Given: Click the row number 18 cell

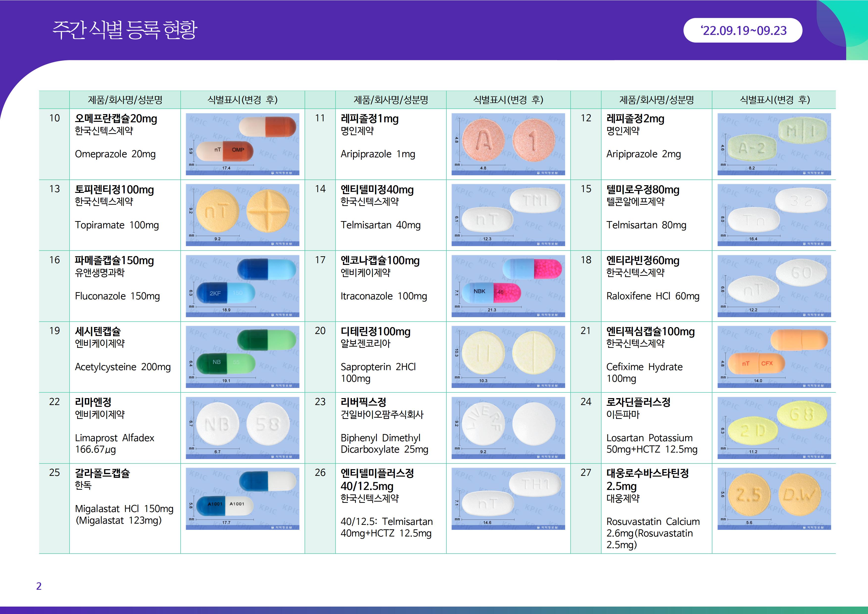Looking at the screenshot, I should pos(586,260).
